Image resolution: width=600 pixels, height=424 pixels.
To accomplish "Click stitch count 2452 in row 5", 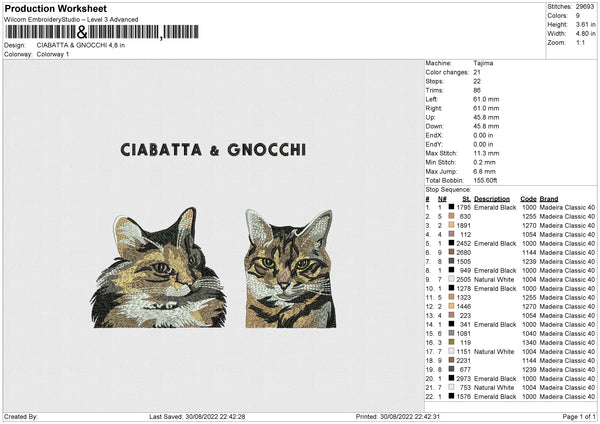I will (464, 243).
